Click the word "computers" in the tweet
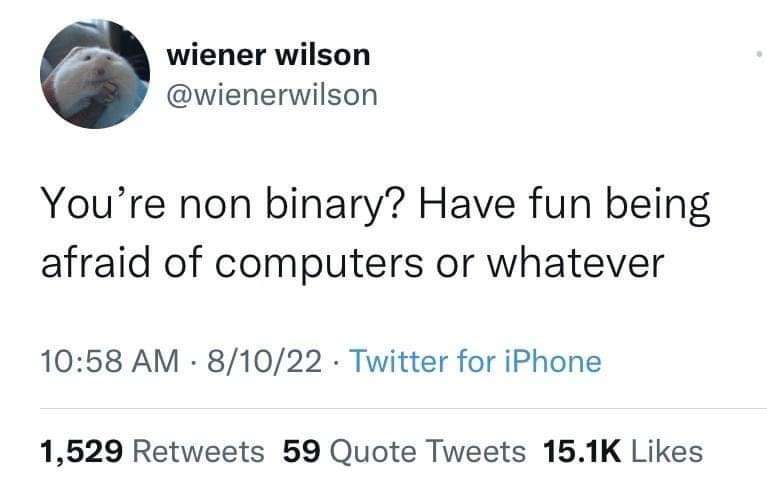767x493 pixels. [x=319, y=265]
